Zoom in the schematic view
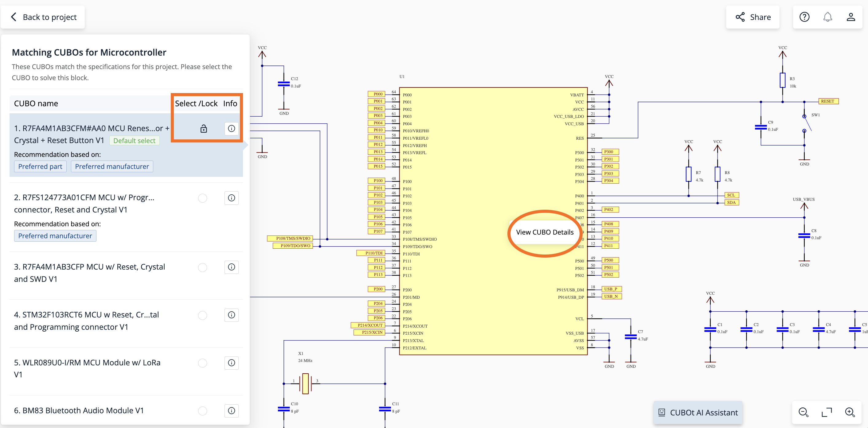 (x=850, y=412)
